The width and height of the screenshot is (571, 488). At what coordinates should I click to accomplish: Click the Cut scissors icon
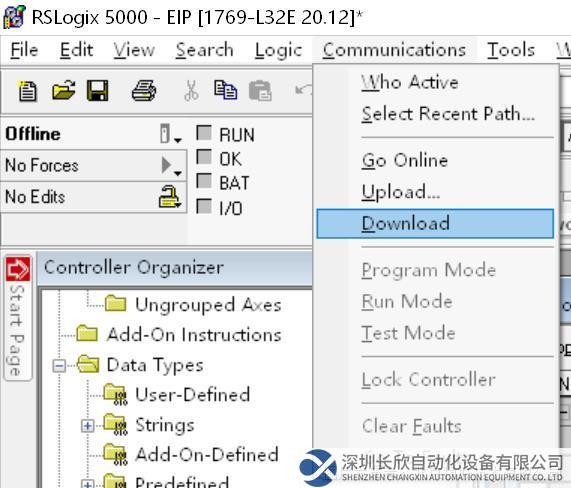tap(191, 91)
